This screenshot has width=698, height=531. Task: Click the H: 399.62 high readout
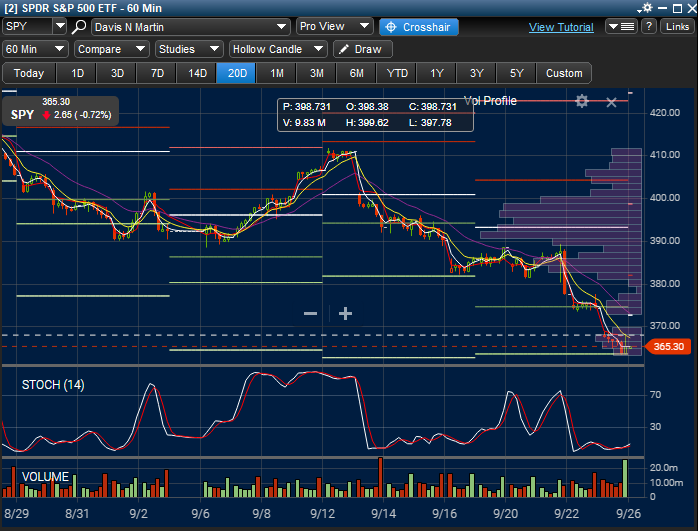[x=367, y=122]
